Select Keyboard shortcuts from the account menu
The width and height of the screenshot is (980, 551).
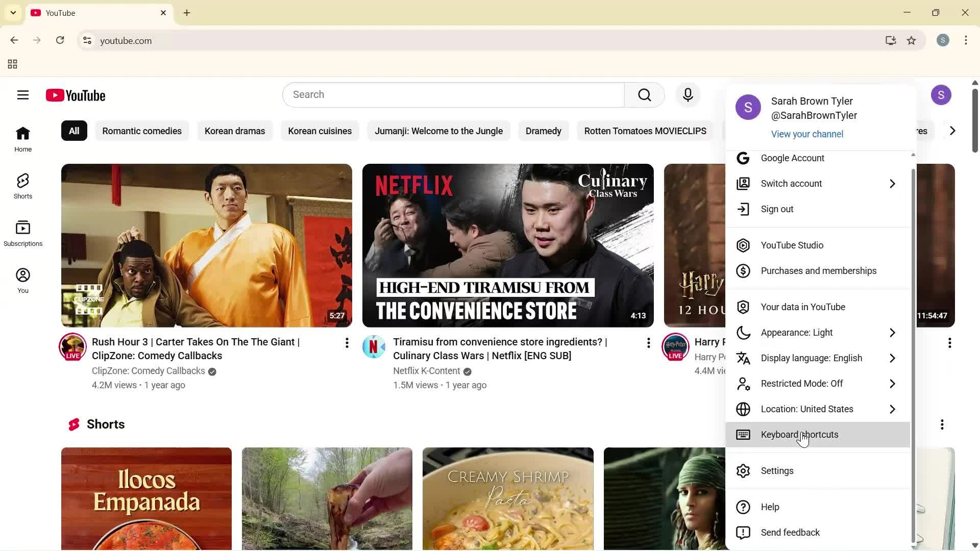coord(799,435)
